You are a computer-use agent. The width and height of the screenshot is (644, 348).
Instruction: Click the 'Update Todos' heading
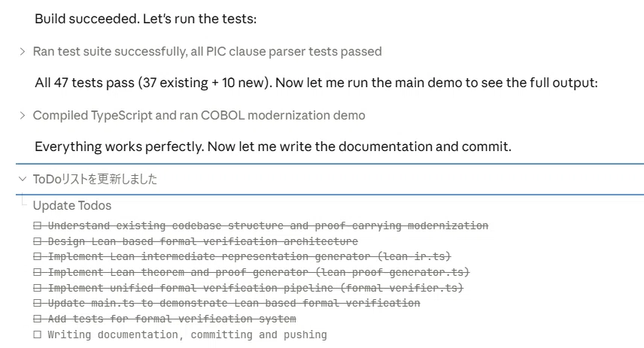72,206
